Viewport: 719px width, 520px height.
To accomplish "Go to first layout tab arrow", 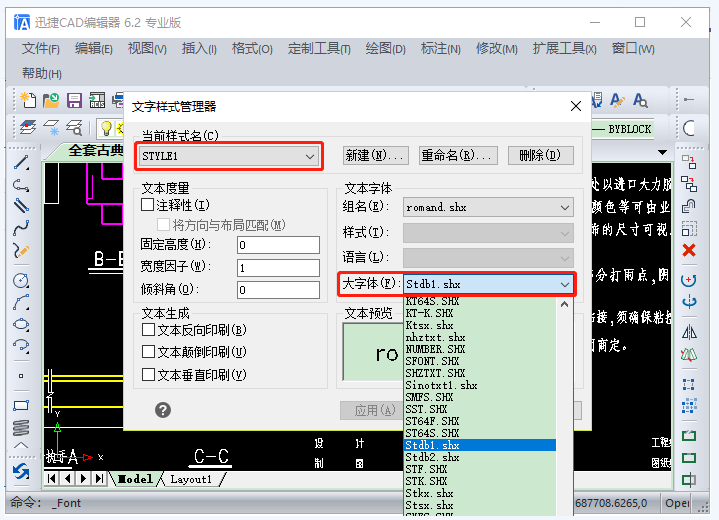I will coord(51,479).
